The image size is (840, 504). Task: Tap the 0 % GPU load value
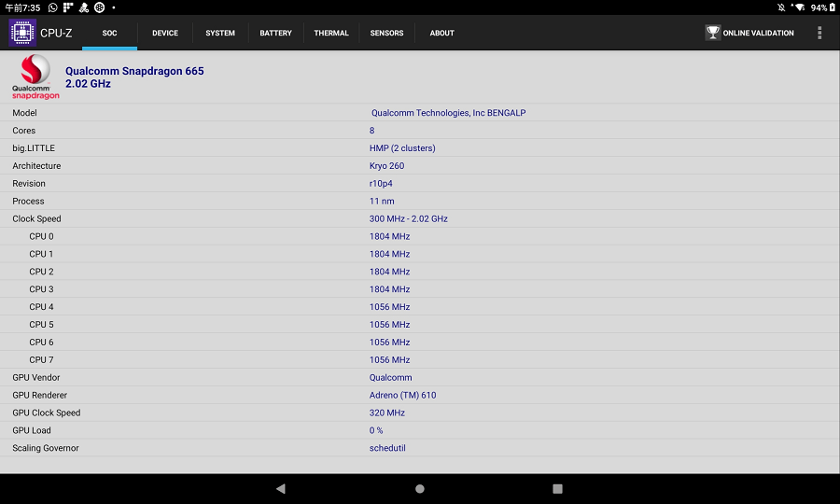pyautogui.click(x=376, y=430)
